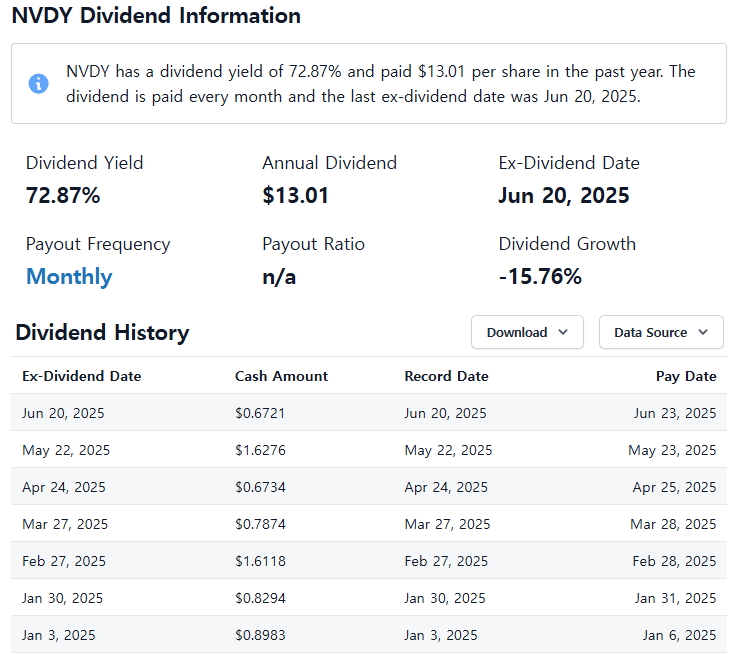This screenshot has height=654, width=734.
Task: Click the Dividend Growth label
Action: 567,244
